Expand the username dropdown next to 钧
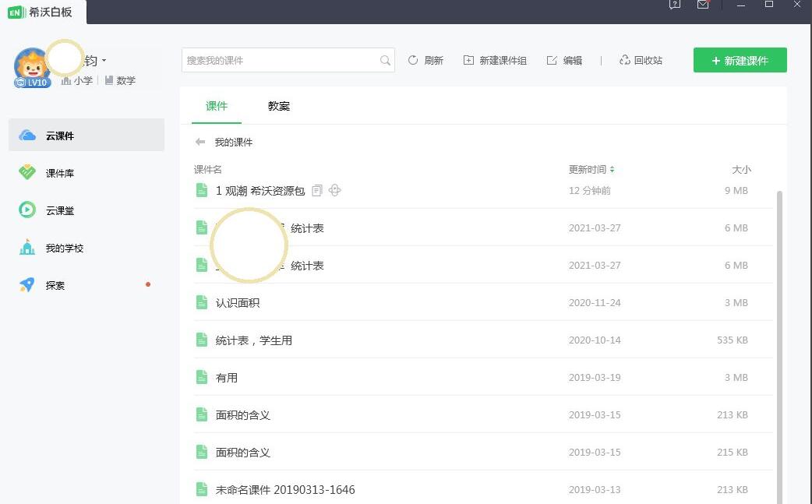 click(x=103, y=60)
